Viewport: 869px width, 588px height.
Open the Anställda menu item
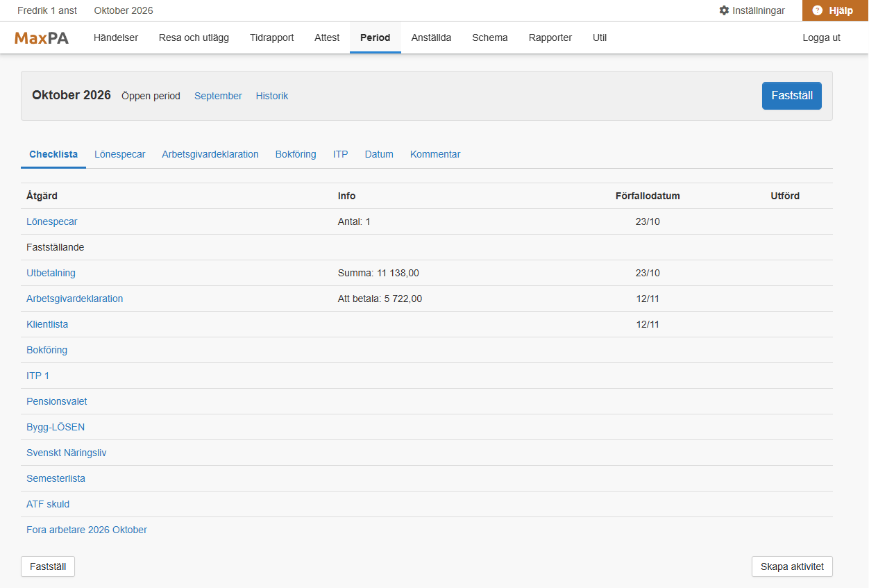pos(431,38)
